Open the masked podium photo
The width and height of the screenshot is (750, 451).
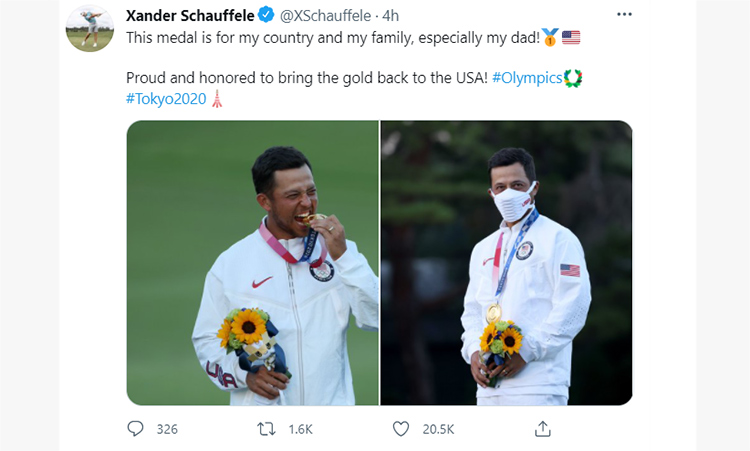coord(507,263)
